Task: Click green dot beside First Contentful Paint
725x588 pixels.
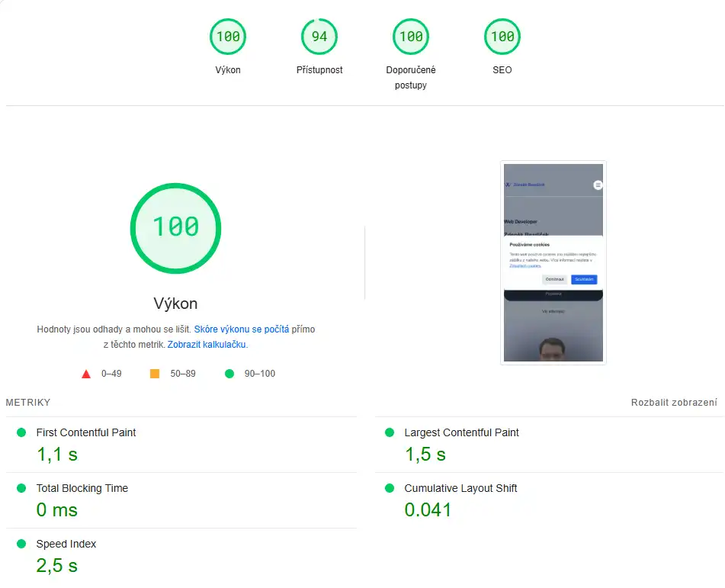Action: pos(22,432)
